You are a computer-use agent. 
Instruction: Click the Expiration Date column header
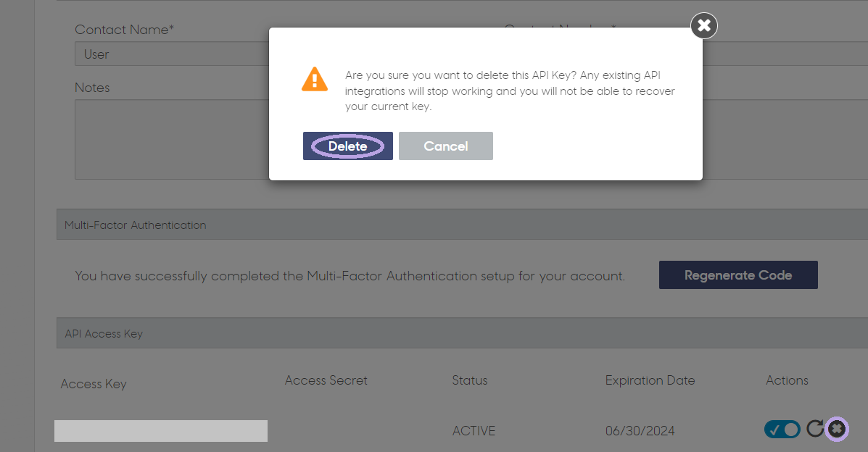click(x=650, y=380)
